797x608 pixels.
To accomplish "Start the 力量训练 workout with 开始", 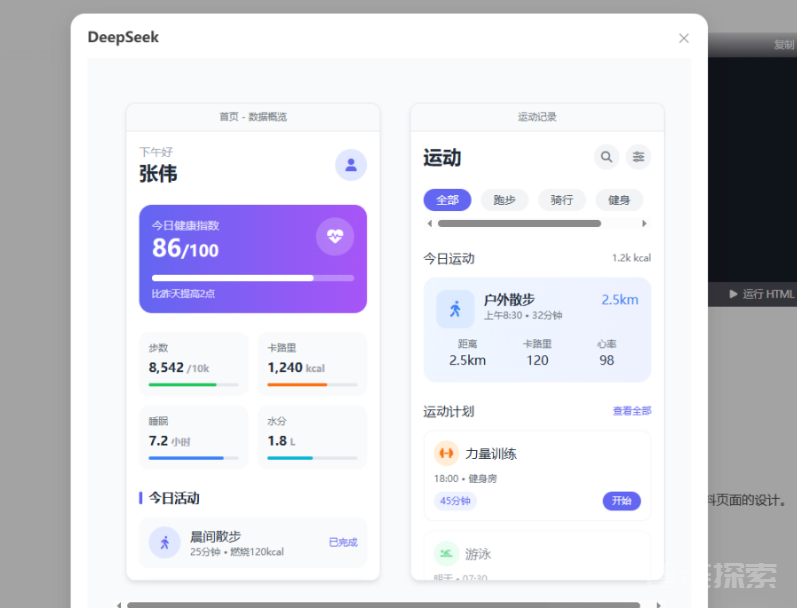I will pos(622,501).
